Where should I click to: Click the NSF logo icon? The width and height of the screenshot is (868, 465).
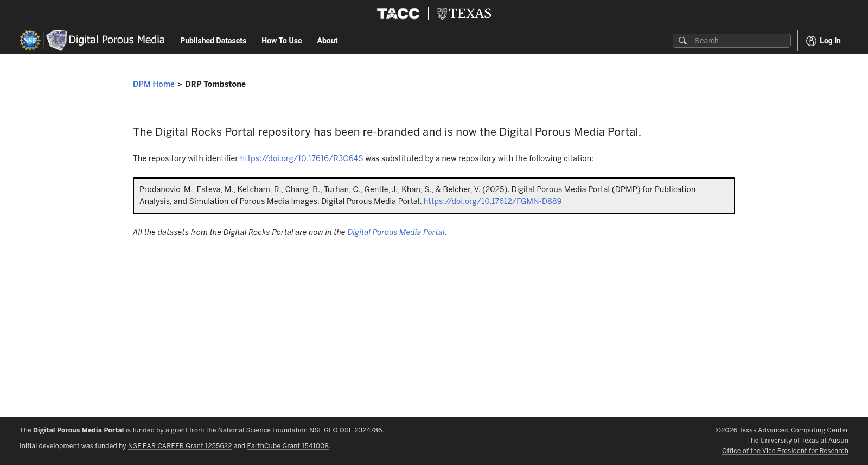pyautogui.click(x=30, y=41)
